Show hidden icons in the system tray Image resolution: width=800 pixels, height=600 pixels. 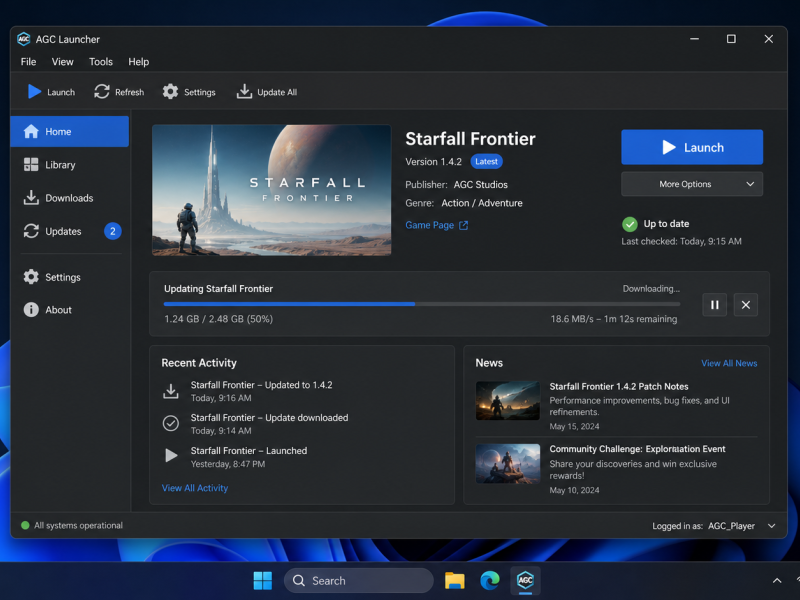(777, 581)
